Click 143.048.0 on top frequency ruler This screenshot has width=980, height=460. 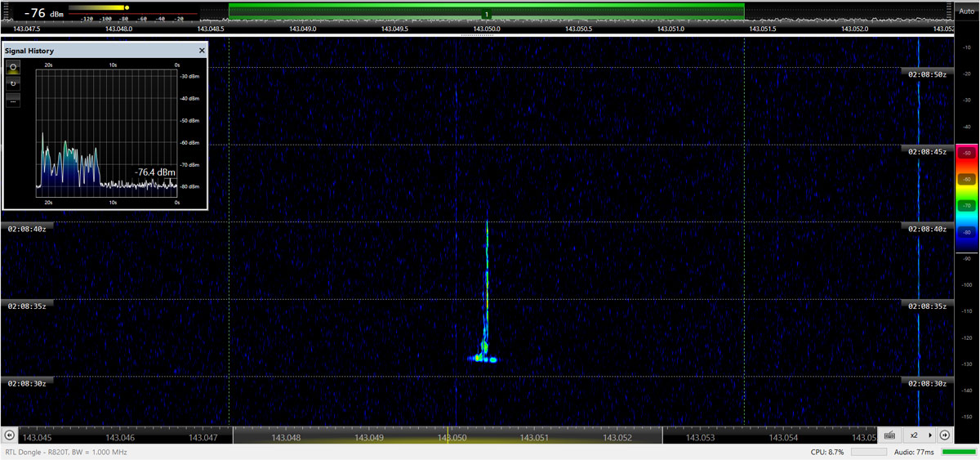tap(118, 29)
